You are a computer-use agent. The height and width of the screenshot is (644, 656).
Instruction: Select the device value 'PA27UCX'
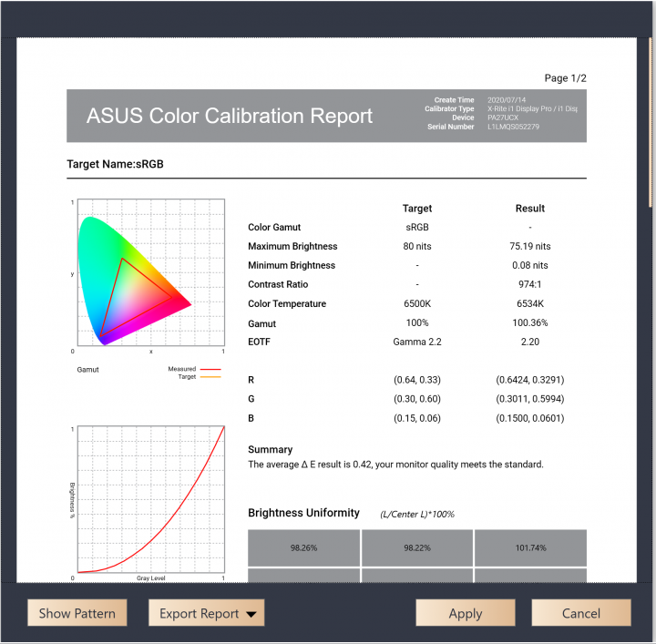(503, 118)
